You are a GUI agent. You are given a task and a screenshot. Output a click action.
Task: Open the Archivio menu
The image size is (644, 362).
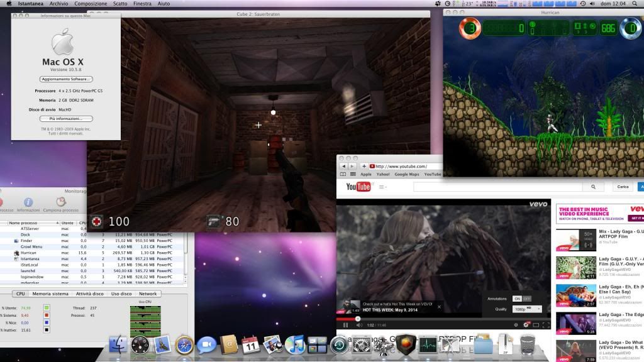point(58,3)
